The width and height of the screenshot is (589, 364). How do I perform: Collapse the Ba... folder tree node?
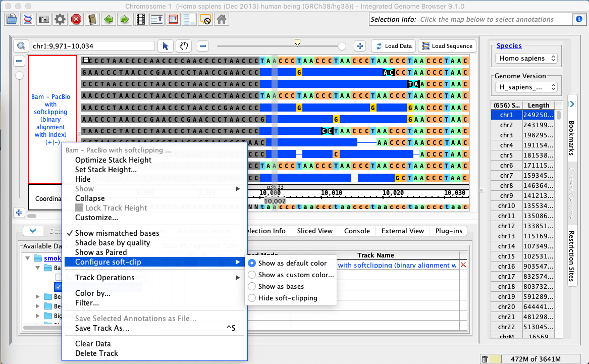pyautogui.click(x=37, y=268)
